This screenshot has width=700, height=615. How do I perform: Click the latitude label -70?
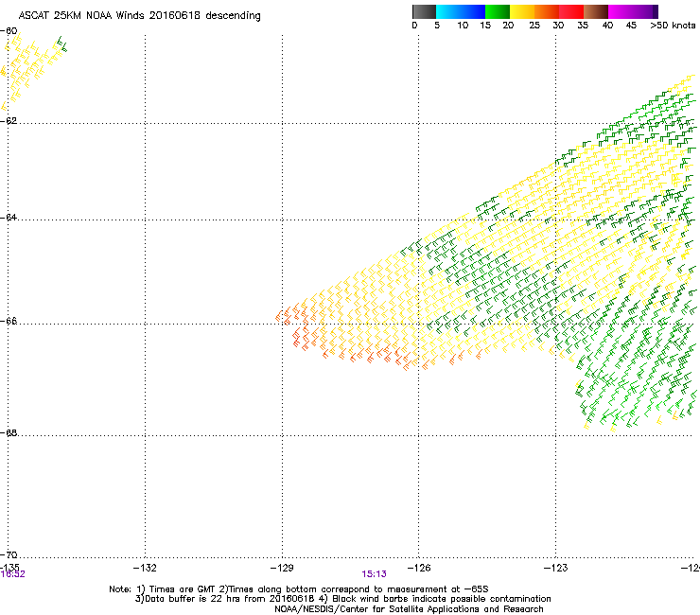[x=9, y=554]
